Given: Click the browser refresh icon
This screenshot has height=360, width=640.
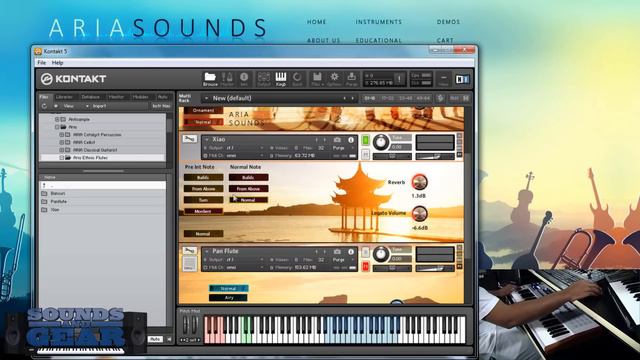Looking at the screenshot, I should 44,106.
